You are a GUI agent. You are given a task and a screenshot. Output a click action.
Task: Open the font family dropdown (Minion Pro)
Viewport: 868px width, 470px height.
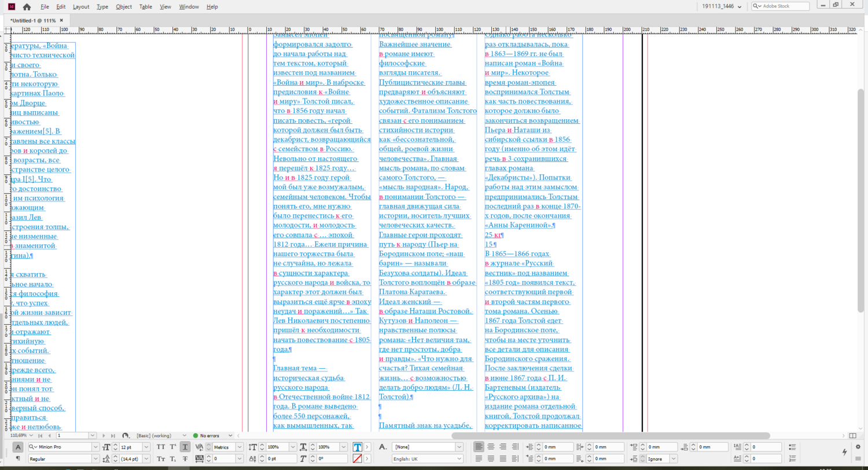pos(95,447)
